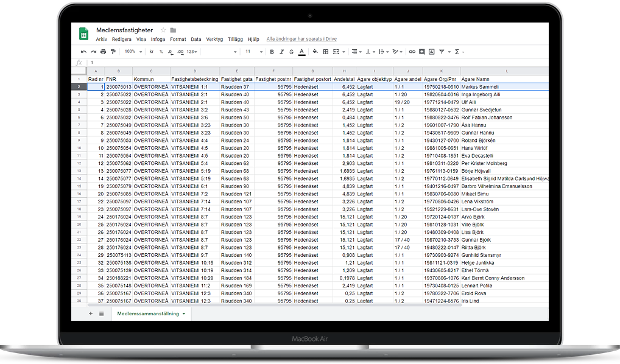Star the Medlemsfastigheter document
The image size is (620, 364).
(163, 30)
